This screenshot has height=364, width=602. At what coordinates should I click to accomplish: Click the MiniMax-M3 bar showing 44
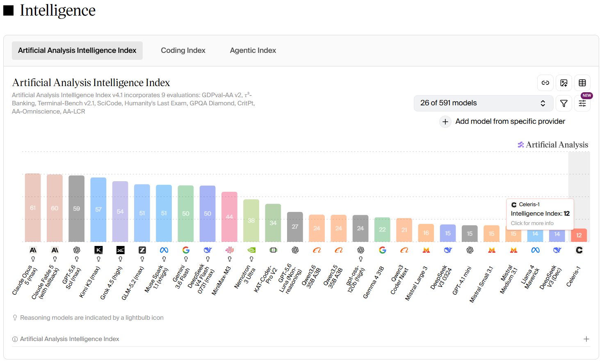pos(230,217)
